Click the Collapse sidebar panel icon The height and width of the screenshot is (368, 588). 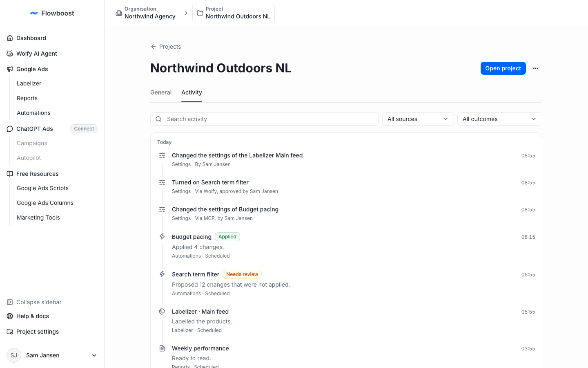(x=10, y=302)
